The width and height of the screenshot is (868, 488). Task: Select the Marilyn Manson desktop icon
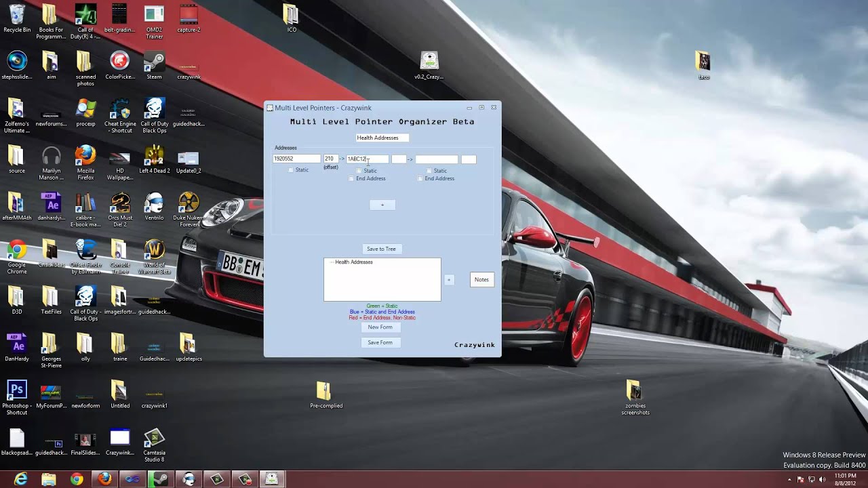(x=52, y=163)
